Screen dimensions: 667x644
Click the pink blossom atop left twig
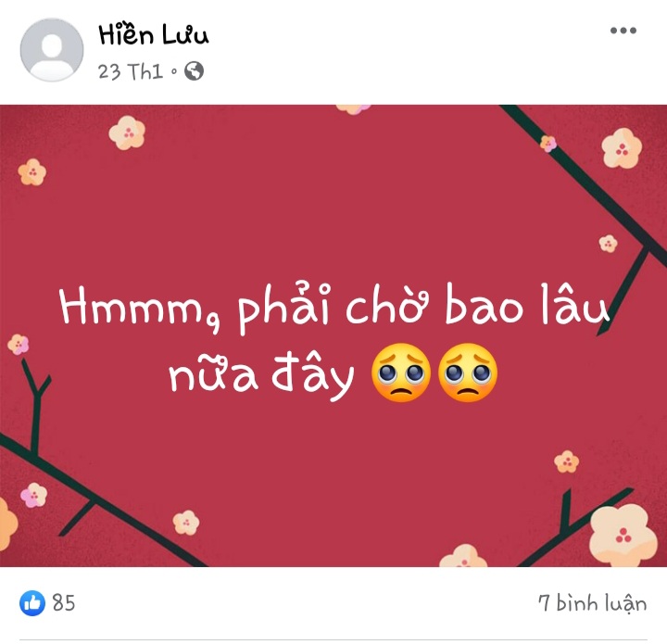pos(19,344)
